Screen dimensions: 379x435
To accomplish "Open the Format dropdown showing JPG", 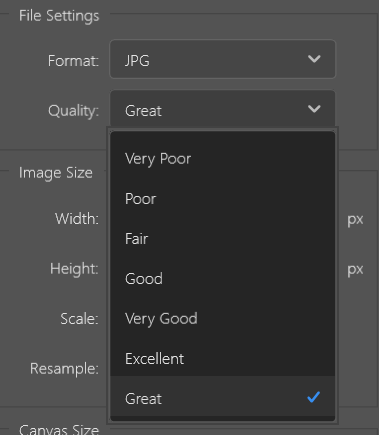I will pyautogui.click(x=222, y=59).
